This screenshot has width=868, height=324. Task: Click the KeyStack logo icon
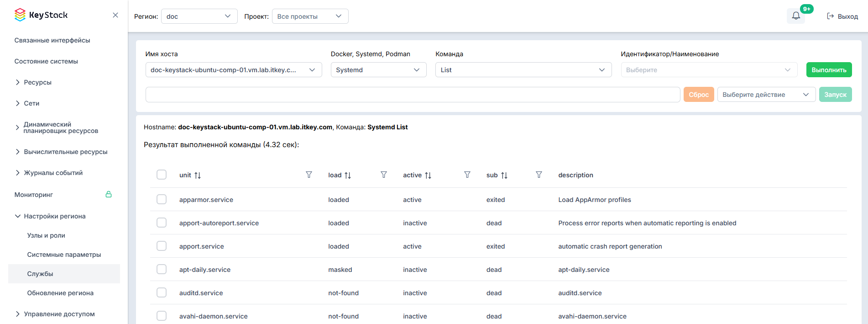(x=20, y=15)
